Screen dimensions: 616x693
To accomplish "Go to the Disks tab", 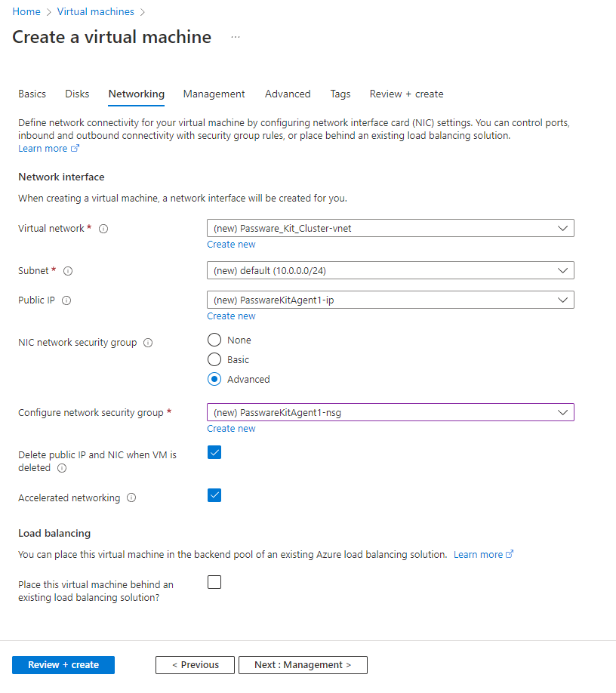I will point(77,94).
